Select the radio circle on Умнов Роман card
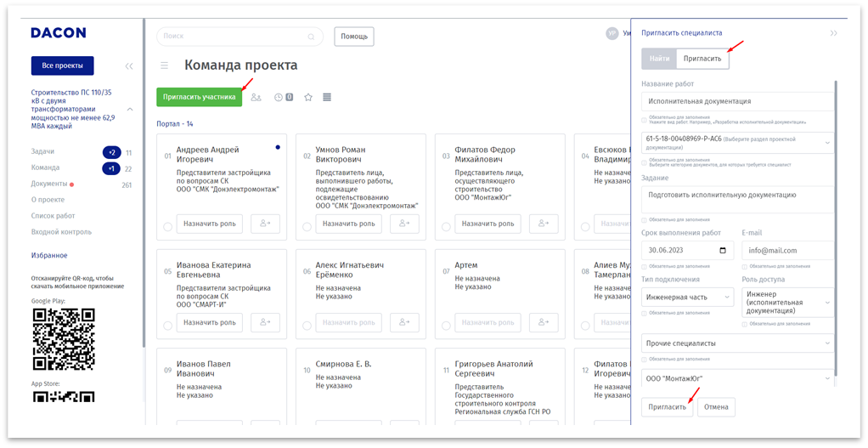 point(307,226)
